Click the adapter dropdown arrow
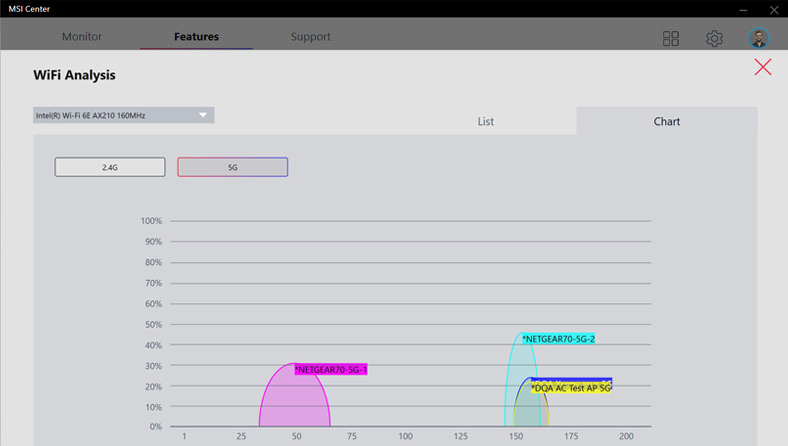This screenshot has width=788, height=446. (x=203, y=115)
